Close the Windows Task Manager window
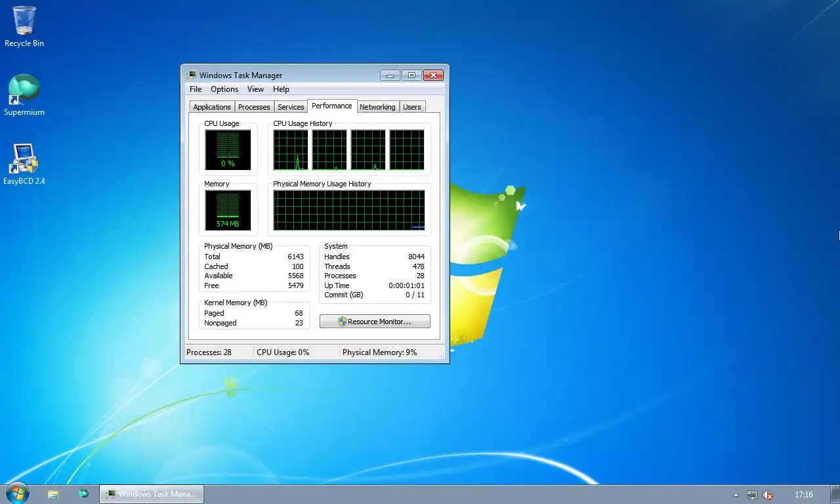The image size is (840, 504). click(x=433, y=75)
